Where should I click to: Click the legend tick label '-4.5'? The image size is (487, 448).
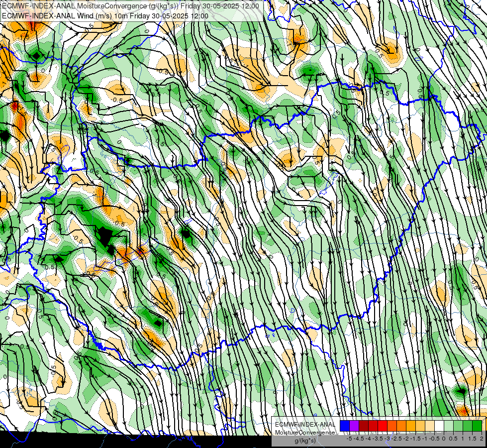tap(358, 439)
